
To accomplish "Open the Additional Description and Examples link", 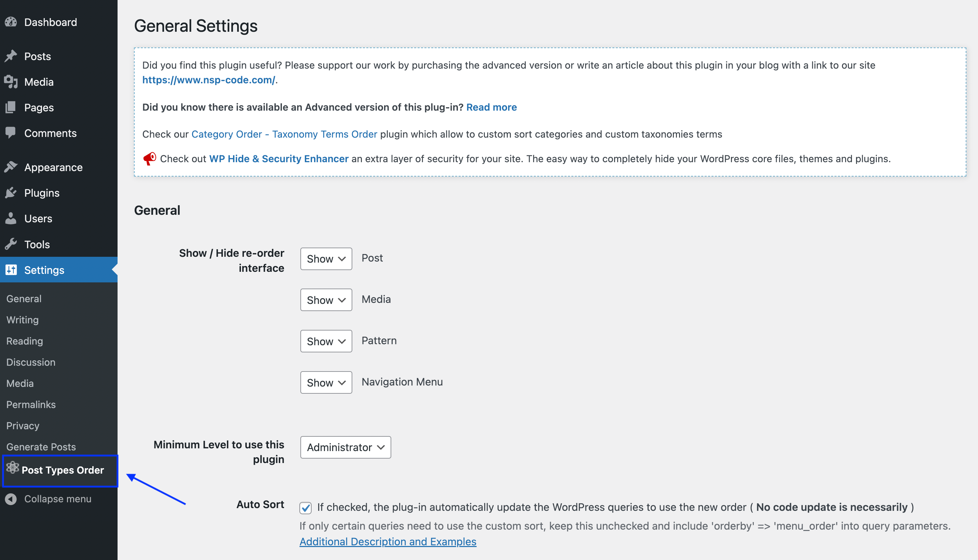I will (x=388, y=542).
